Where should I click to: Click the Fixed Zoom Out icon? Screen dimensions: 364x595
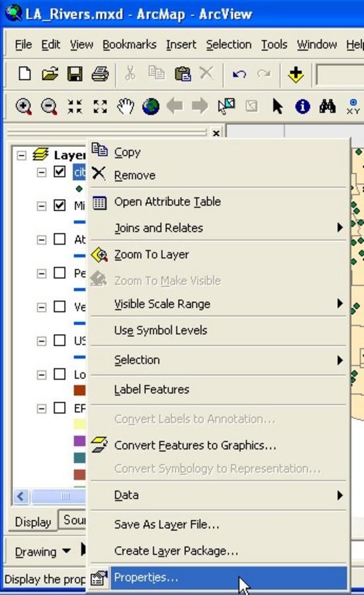point(100,107)
